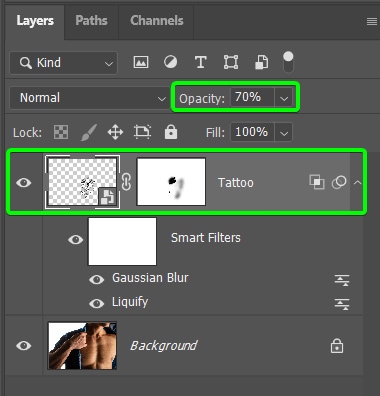Open the Layers panel menu
The height and width of the screenshot is (396, 380).
372,22
